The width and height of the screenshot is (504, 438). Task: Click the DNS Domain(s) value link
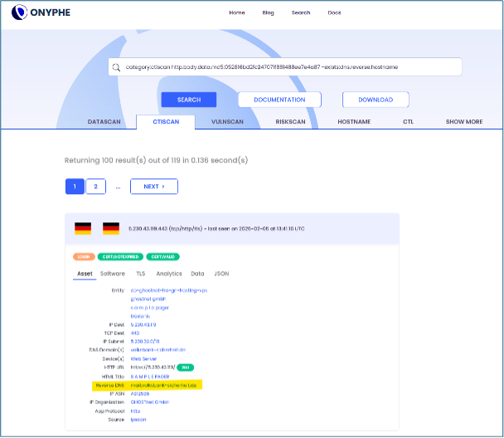coord(158,350)
